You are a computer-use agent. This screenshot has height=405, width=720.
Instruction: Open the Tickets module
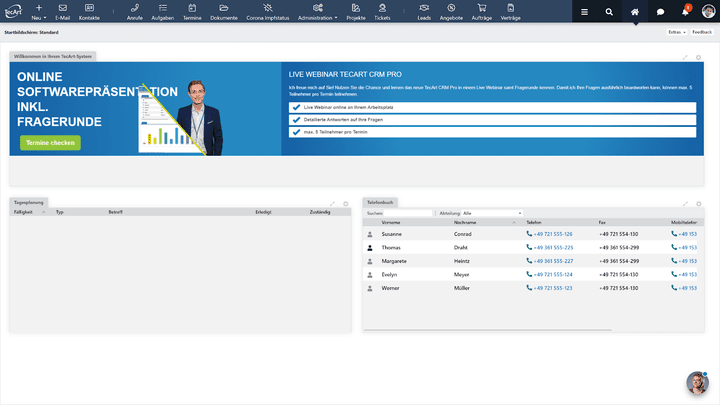382,12
